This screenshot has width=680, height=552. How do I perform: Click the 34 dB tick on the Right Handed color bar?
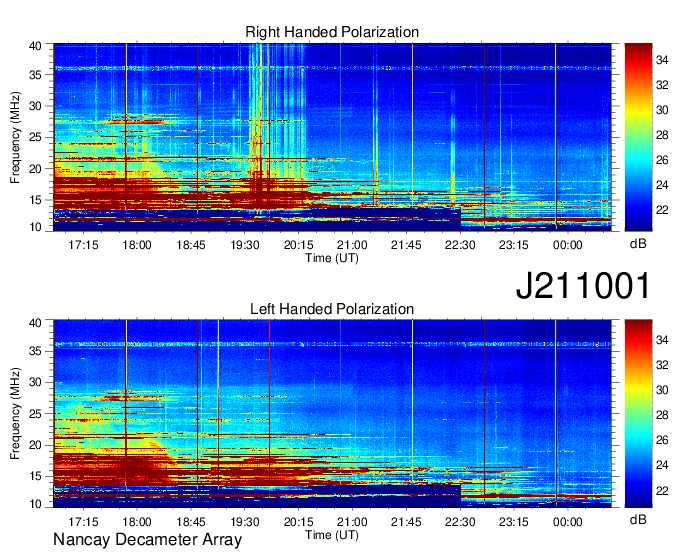pos(662,60)
